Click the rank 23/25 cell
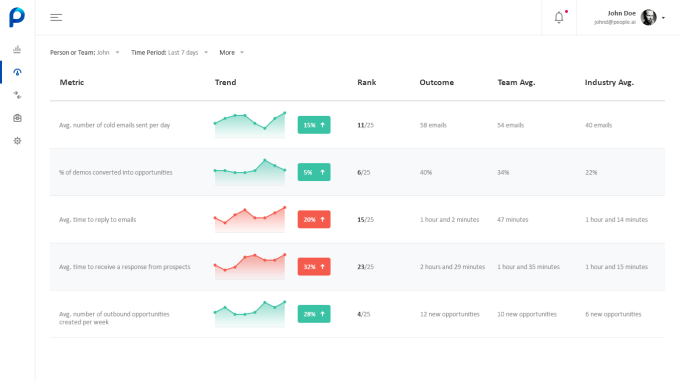Screen dimensions: 680x382 (x=365, y=267)
